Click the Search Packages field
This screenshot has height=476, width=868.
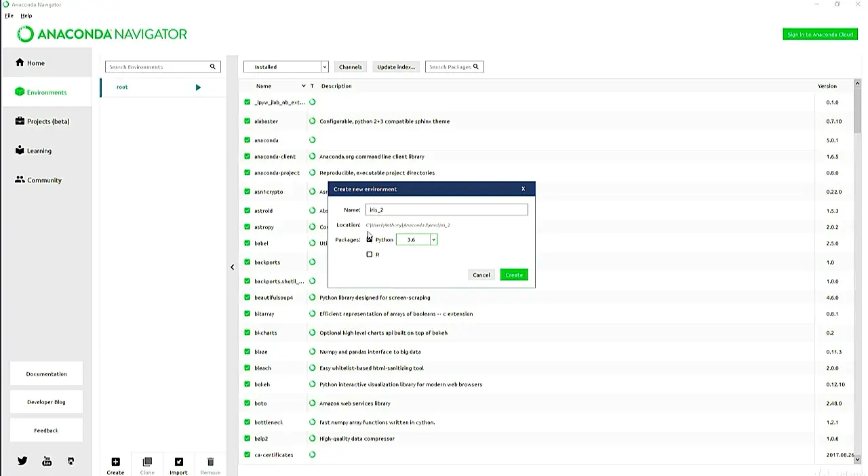click(x=454, y=67)
